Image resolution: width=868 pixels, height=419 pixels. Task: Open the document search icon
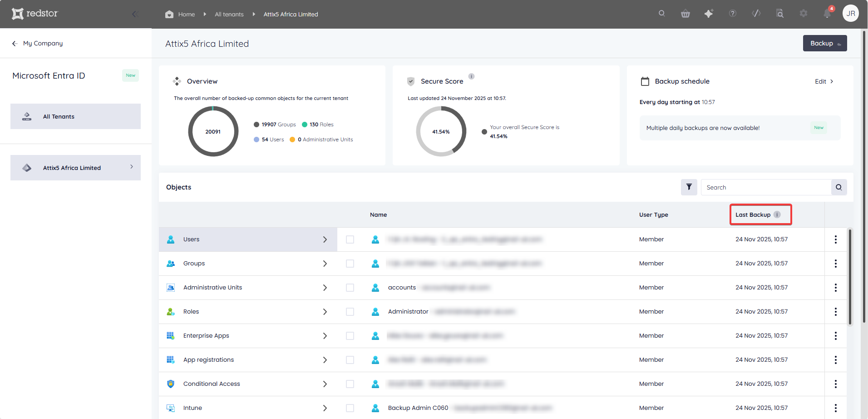click(780, 14)
